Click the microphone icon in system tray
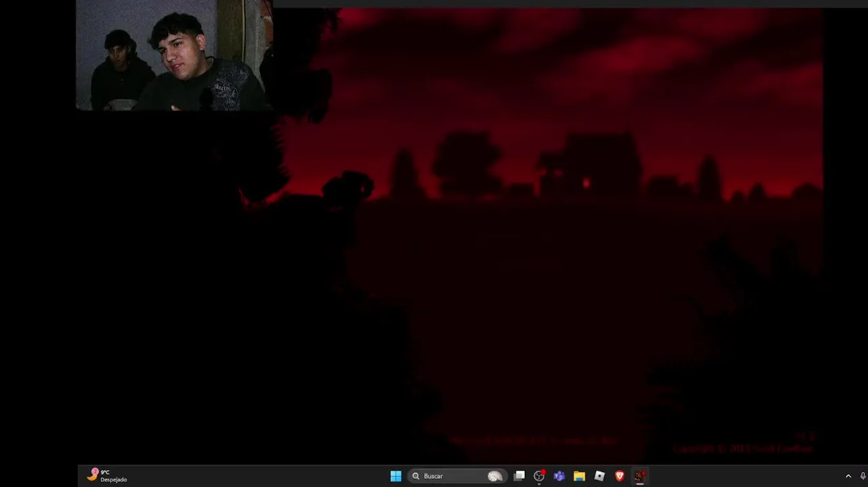 click(x=863, y=476)
